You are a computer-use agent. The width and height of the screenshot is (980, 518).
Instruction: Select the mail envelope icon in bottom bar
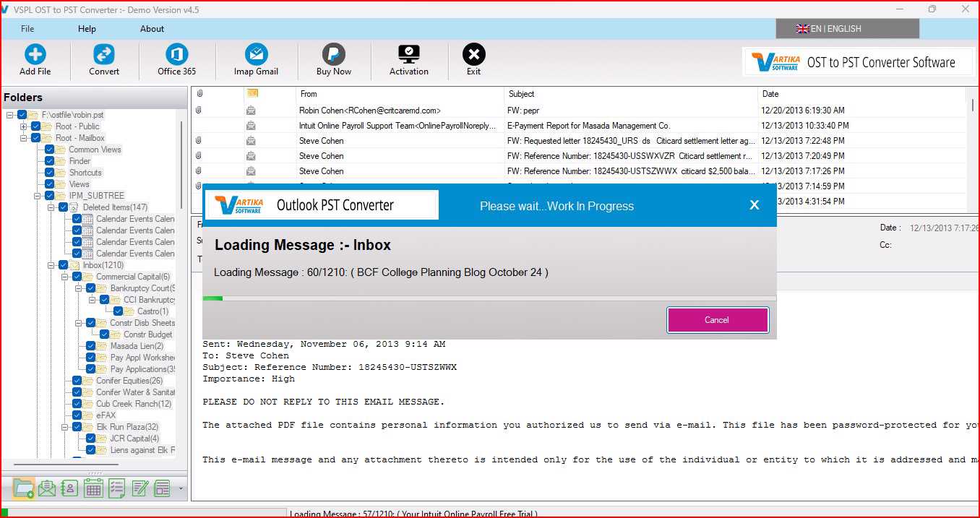(x=47, y=488)
